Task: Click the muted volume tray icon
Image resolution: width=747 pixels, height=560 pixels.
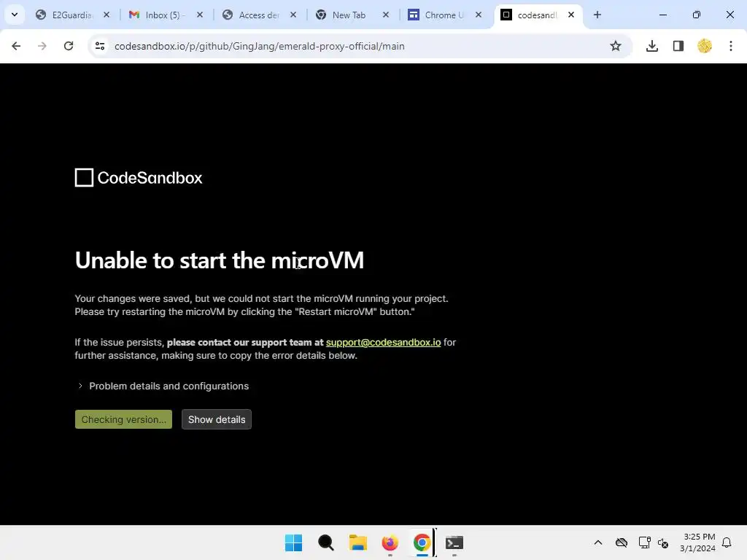Action: [663, 542]
